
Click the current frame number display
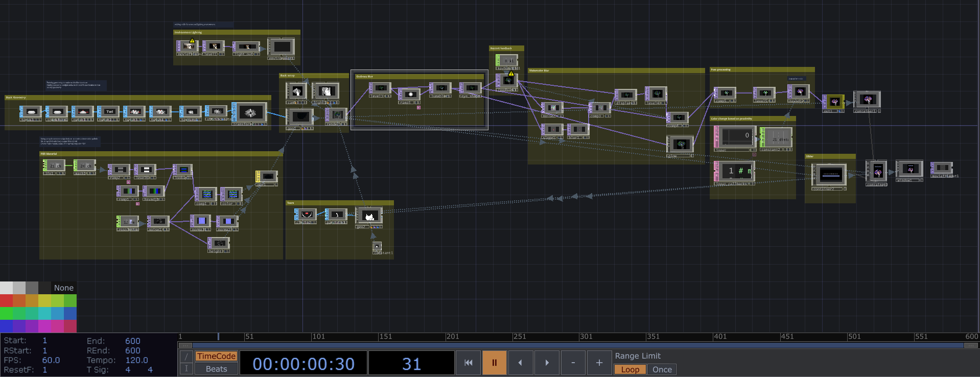point(411,363)
